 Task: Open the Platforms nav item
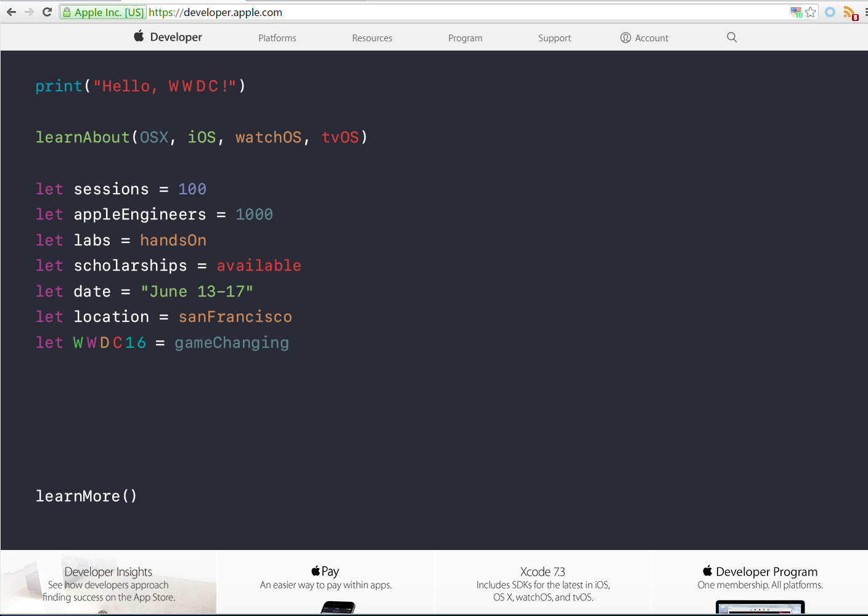pyautogui.click(x=277, y=38)
